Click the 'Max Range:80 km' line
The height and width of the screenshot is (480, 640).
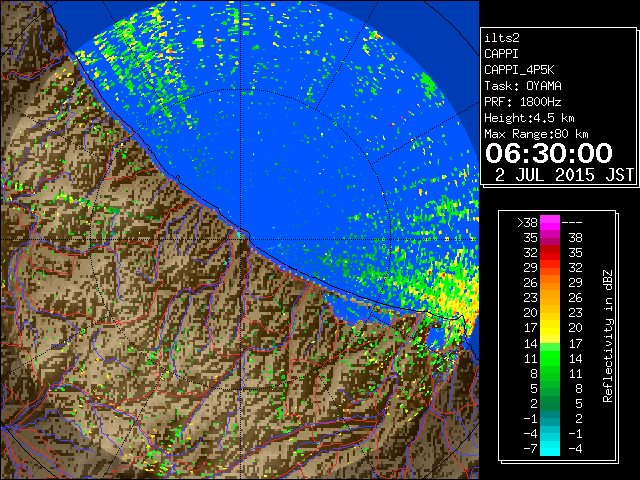[x=536, y=134]
